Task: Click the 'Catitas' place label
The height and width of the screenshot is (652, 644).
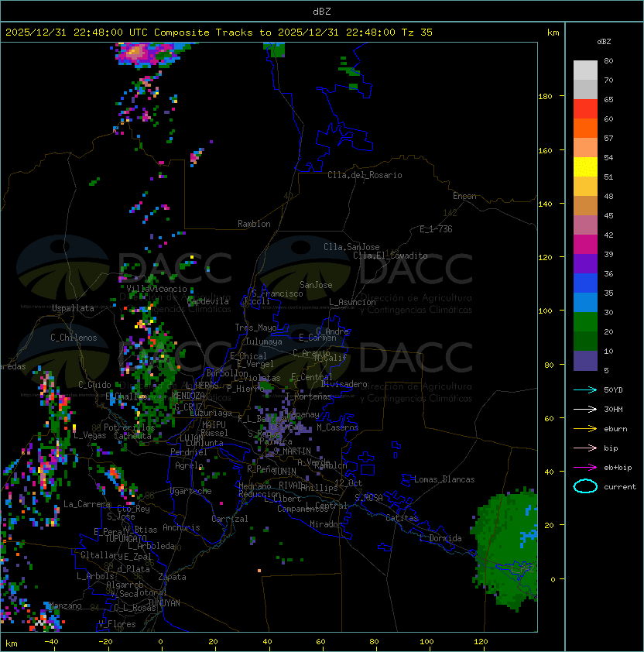Action: click(402, 518)
